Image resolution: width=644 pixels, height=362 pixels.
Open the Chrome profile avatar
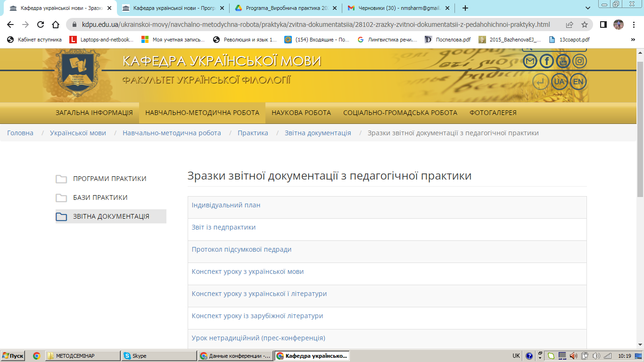(x=618, y=25)
